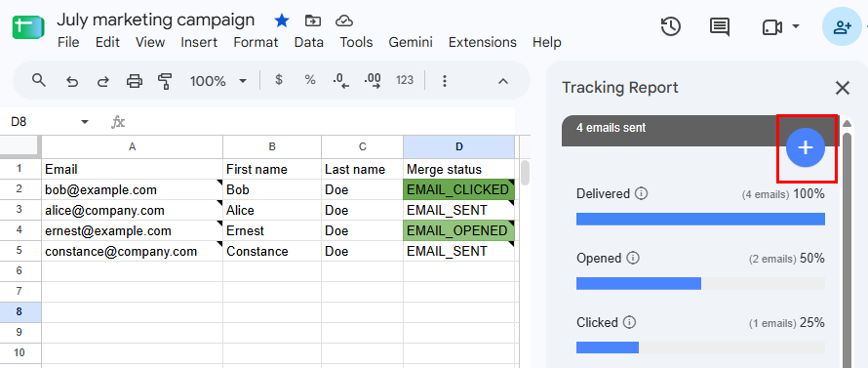Screen dimensions: 868x368
Task: Redo the last action
Action: point(103,81)
